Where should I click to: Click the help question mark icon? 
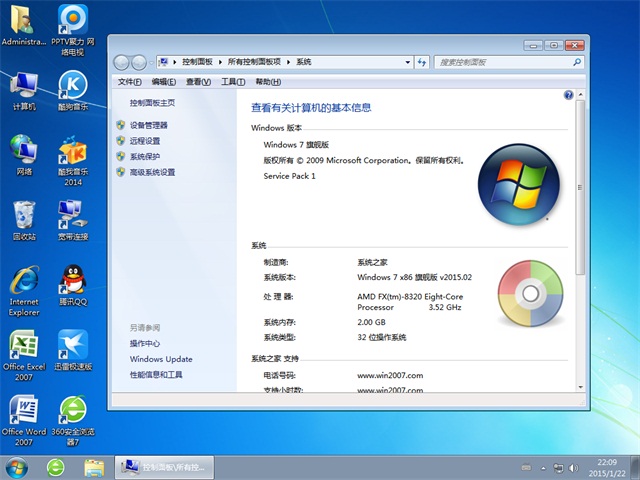point(568,95)
